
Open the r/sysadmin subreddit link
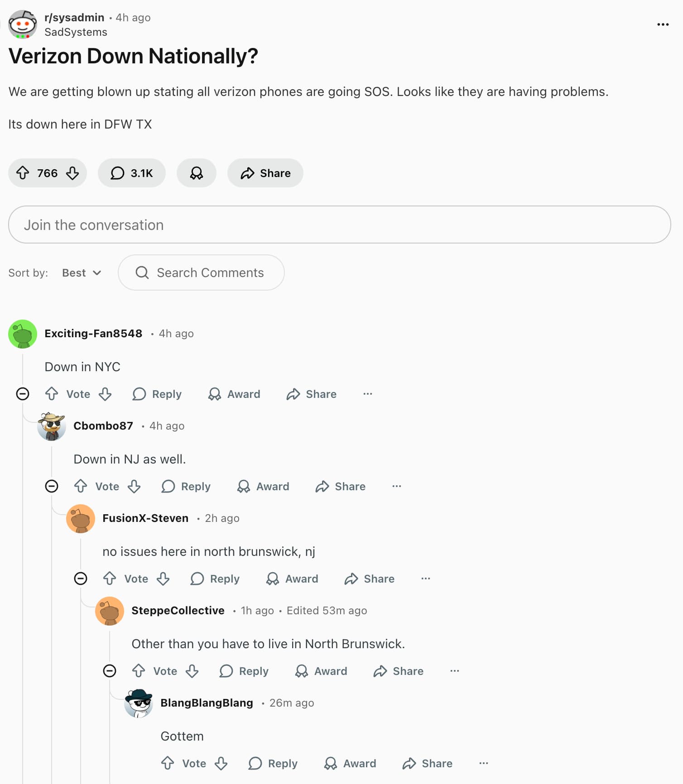tap(74, 17)
